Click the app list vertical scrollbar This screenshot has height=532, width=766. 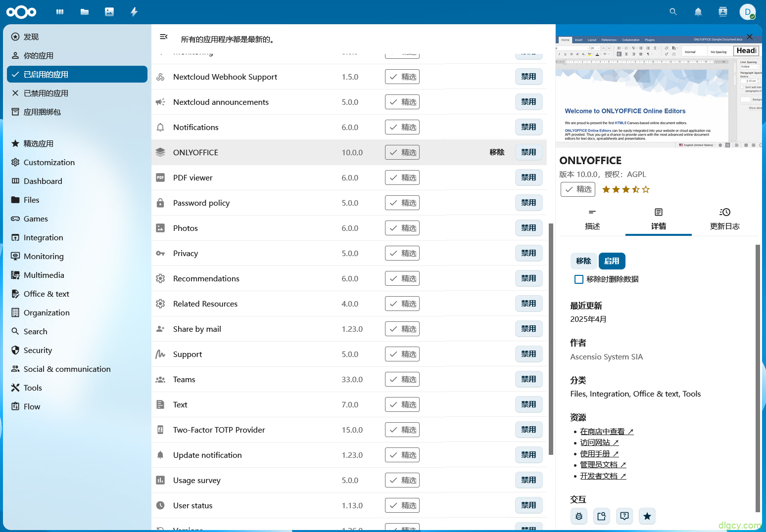pyautogui.click(x=551, y=339)
